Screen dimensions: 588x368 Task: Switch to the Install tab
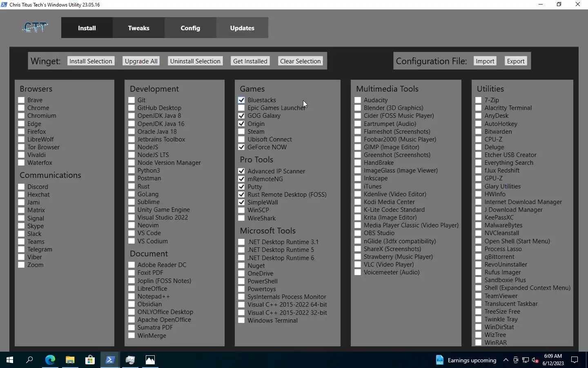point(87,28)
